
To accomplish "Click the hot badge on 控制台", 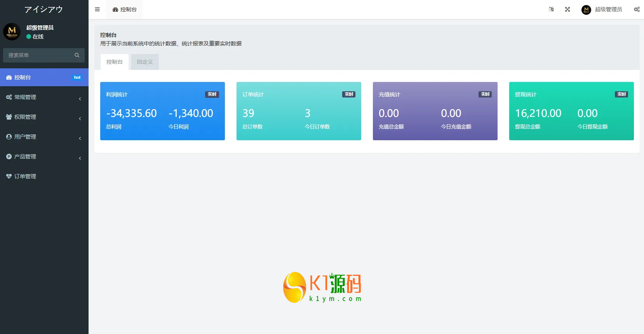I will click(x=77, y=78).
